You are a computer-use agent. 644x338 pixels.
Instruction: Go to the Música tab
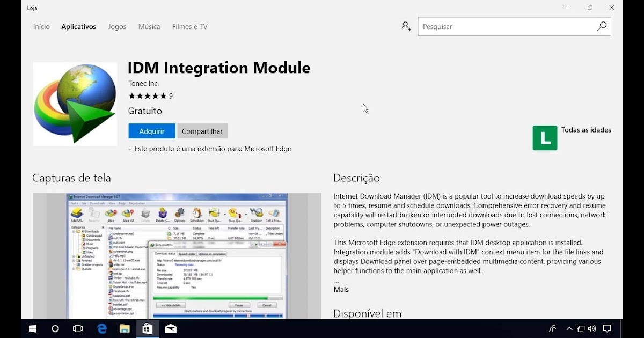[x=149, y=26]
